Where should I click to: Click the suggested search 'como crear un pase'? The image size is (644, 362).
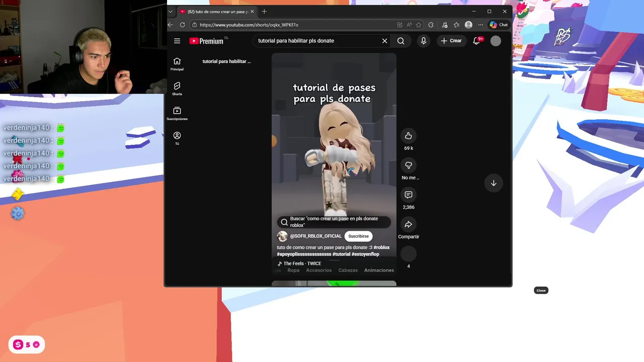(x=334, y=222)
